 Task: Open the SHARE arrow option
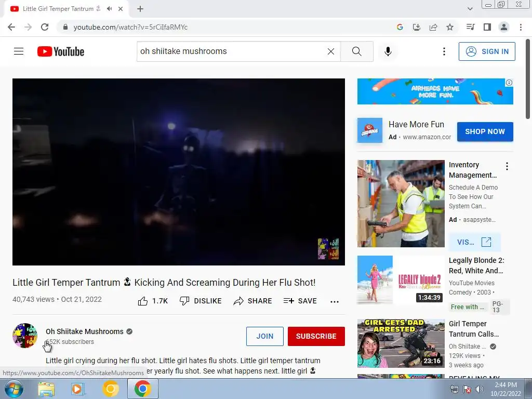pyautogui.click(x=253, y=301)
